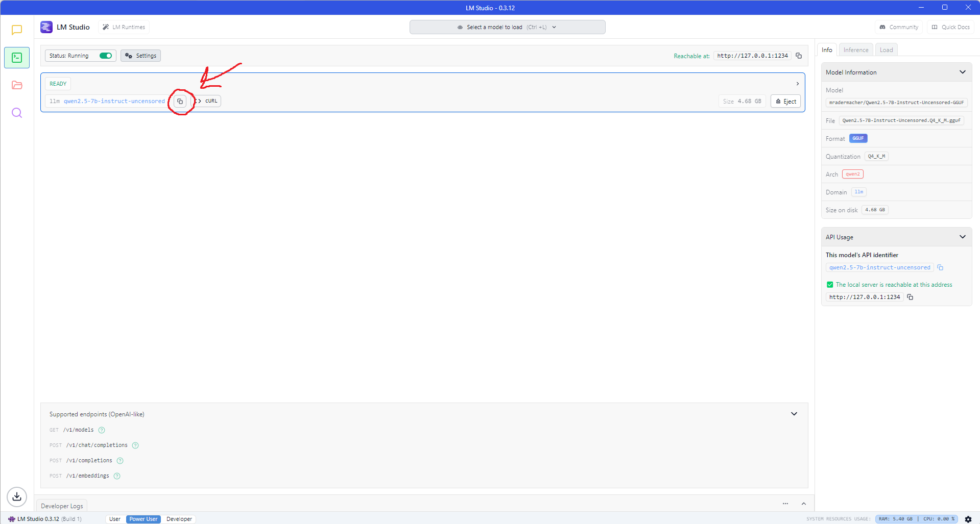Open the Select a model to load dropdown
980x524 pixels.
click(x=508, y=27)
